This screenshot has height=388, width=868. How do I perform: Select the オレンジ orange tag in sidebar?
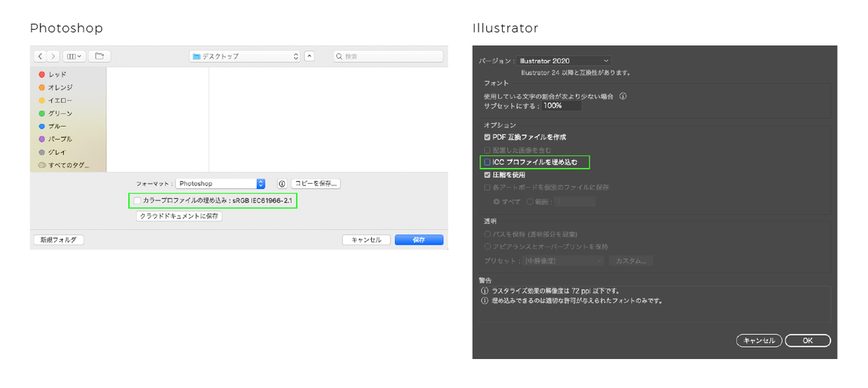[x=55, y=88]
